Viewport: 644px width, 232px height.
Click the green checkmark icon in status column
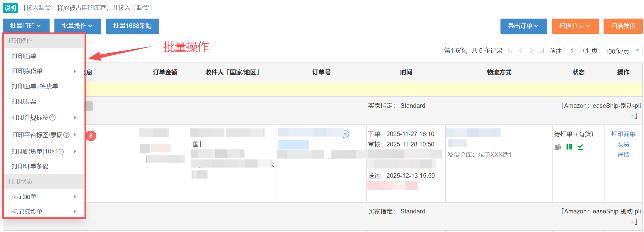[580, 147]
